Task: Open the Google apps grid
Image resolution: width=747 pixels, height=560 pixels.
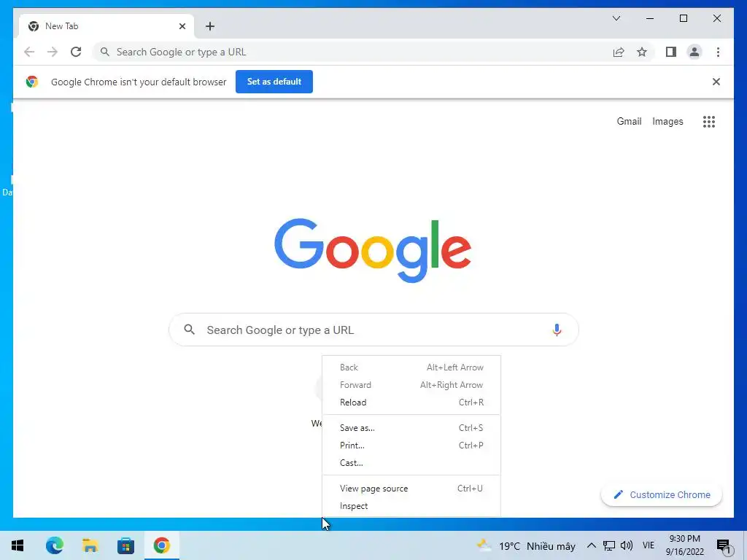Action: pyautogui.click(x=709, y=122)
